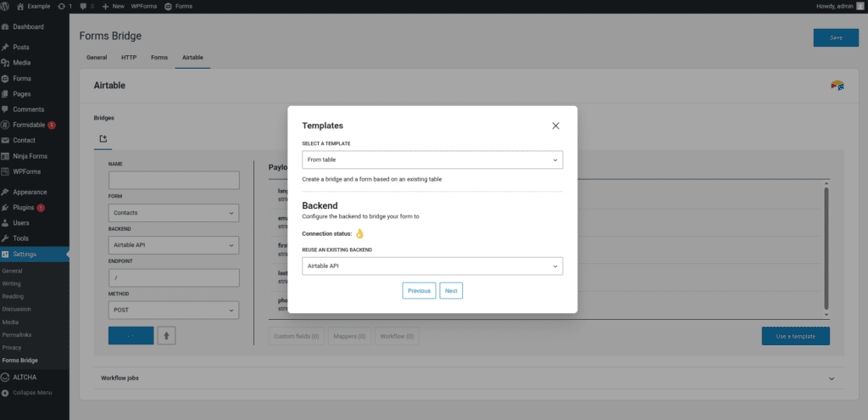Click the Previous button in dialog
This screenshot has height=420, width=868.
[419, 291]
